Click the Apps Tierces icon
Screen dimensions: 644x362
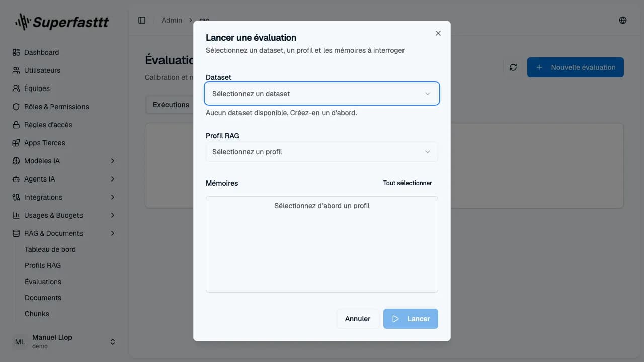click(16, 143)
